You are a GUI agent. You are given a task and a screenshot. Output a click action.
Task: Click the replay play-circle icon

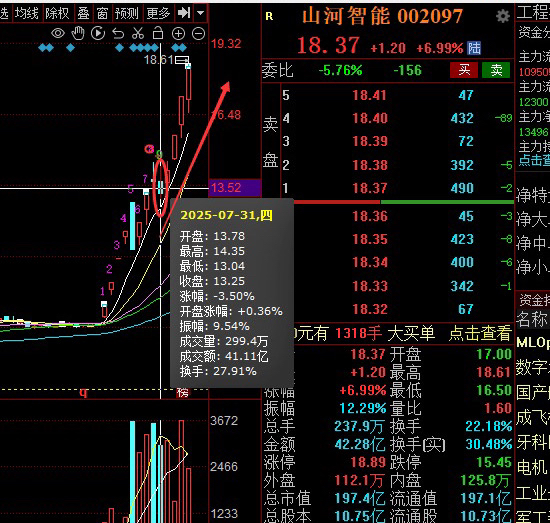[98, 33]
